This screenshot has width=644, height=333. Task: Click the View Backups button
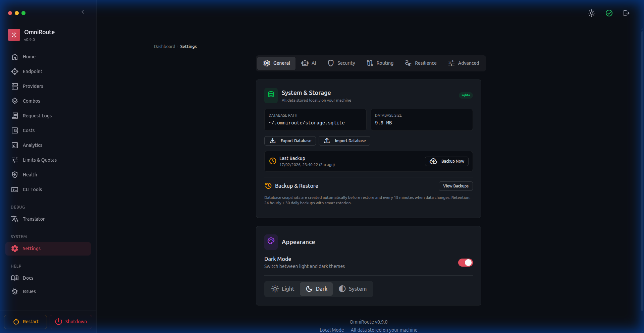455,186
